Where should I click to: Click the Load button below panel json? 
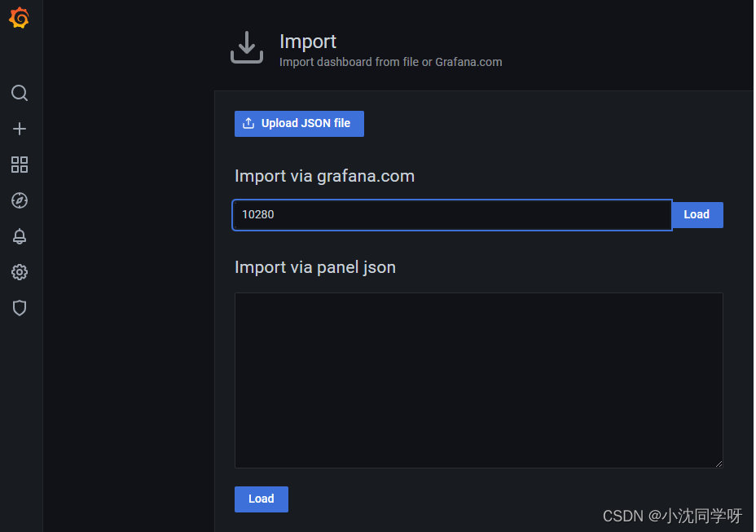pyautogui.click(x=262, y=499)
